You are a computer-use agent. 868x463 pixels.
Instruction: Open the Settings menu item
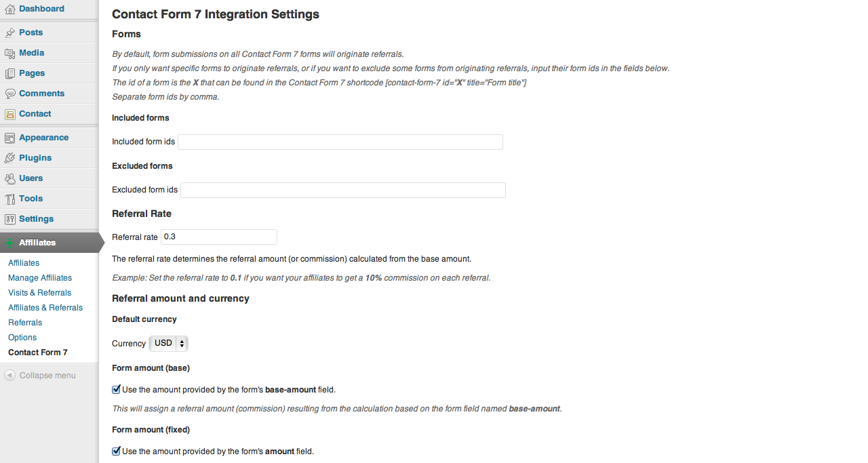[36, 219]
